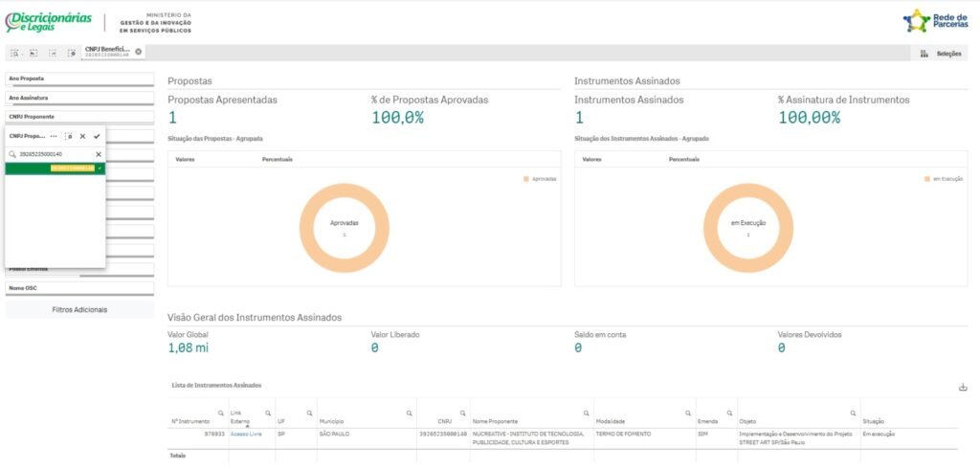Remove the CNPJ Beneficiário selection chip
The image size is (980, 470).
click(138, 52)
